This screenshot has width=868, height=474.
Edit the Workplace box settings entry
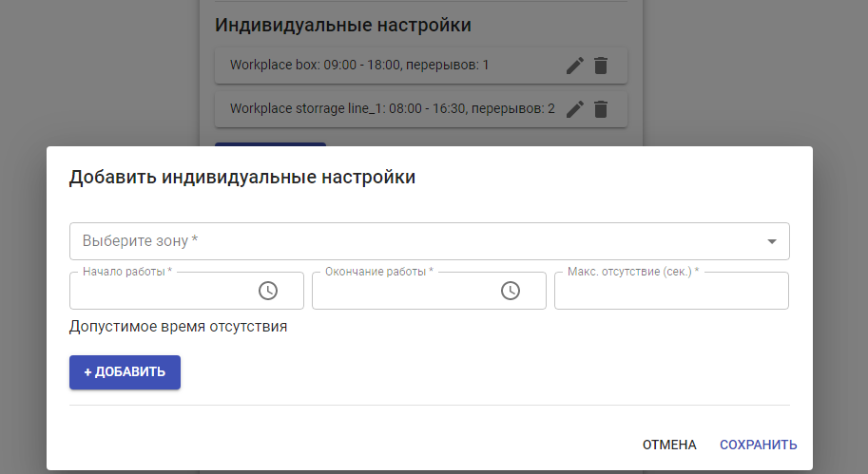pyautogui.click(x=574, y=66)
